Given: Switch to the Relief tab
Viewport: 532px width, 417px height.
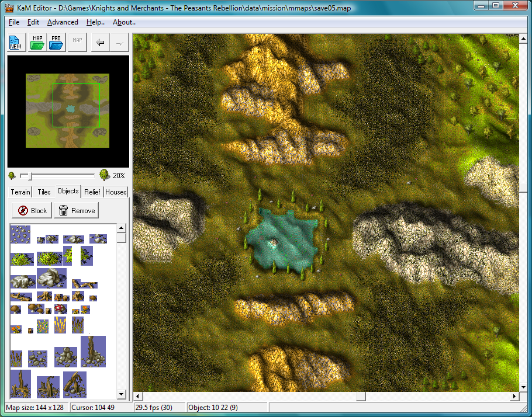Looking at the screenshot, I should pos(92,192).
